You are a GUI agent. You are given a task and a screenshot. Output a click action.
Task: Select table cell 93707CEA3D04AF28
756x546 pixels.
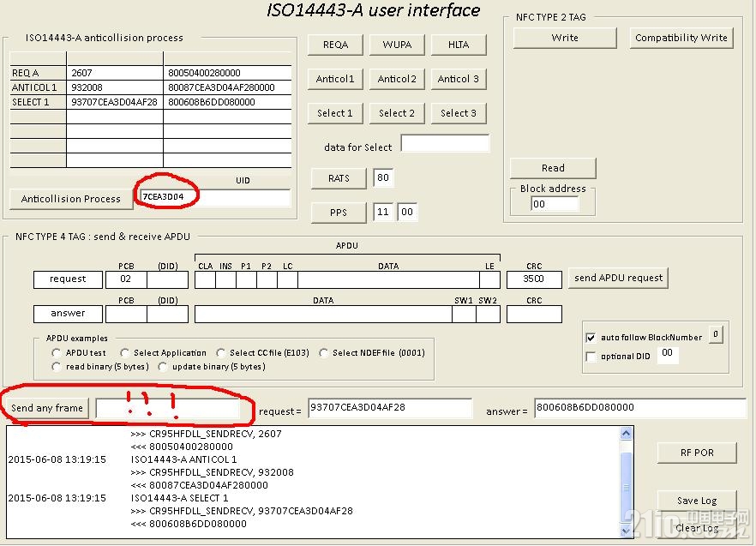114,102
